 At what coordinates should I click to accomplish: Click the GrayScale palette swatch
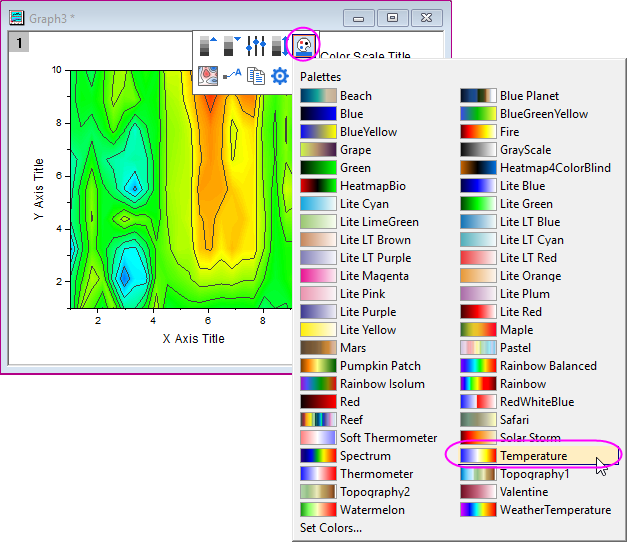coord(477,150)
